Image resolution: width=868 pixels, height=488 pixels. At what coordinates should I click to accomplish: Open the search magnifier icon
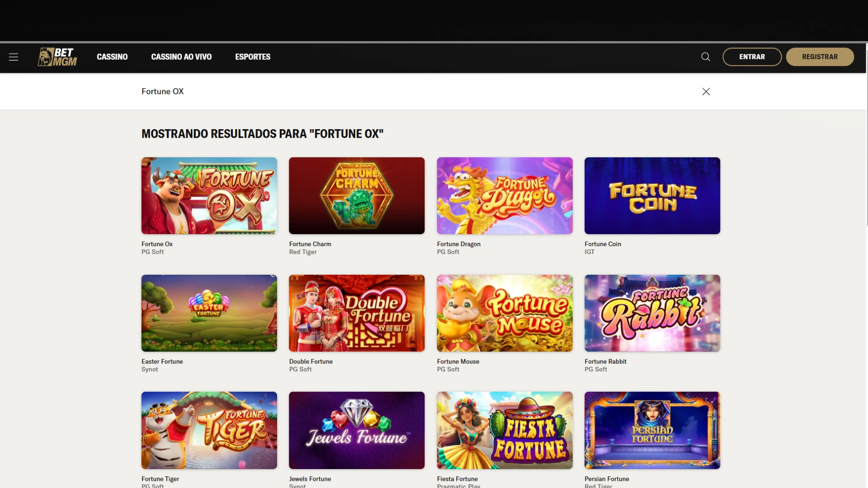click(705, 57)
